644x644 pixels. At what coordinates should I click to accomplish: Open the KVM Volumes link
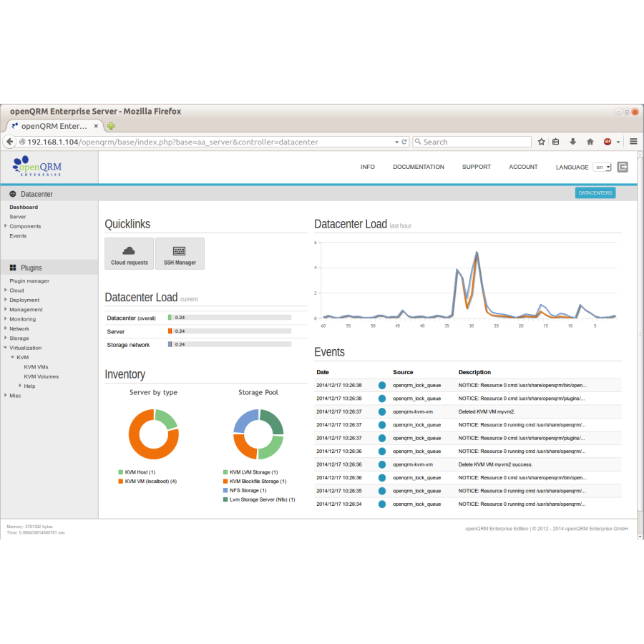[x=42, y=376]
